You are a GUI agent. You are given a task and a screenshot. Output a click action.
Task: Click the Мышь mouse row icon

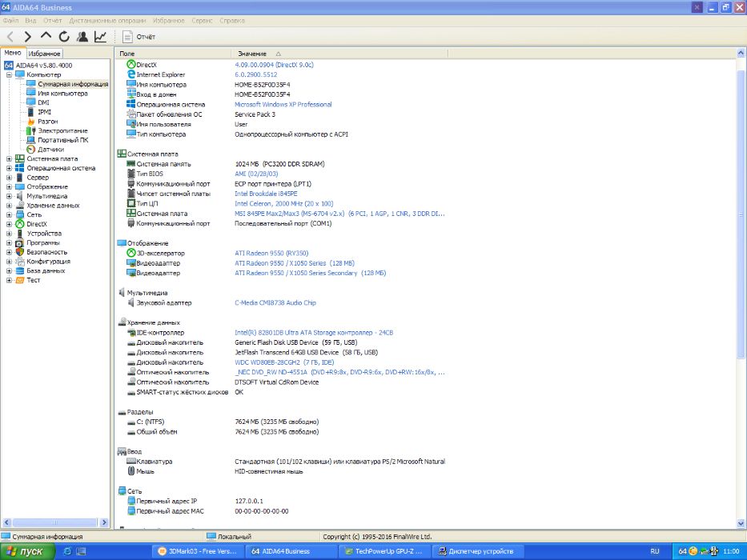coord(131,471)
